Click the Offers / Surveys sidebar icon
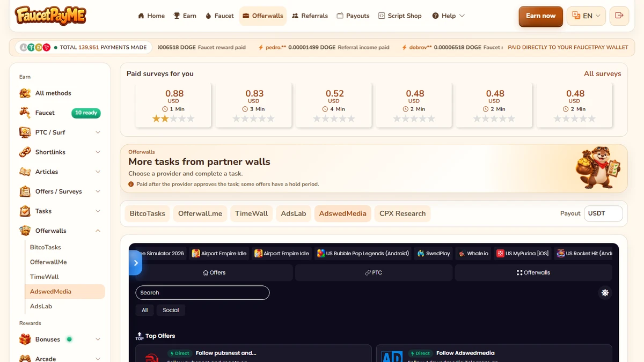Screen dimensions: 644x362 pyautogui.click(x=25, y=191)
